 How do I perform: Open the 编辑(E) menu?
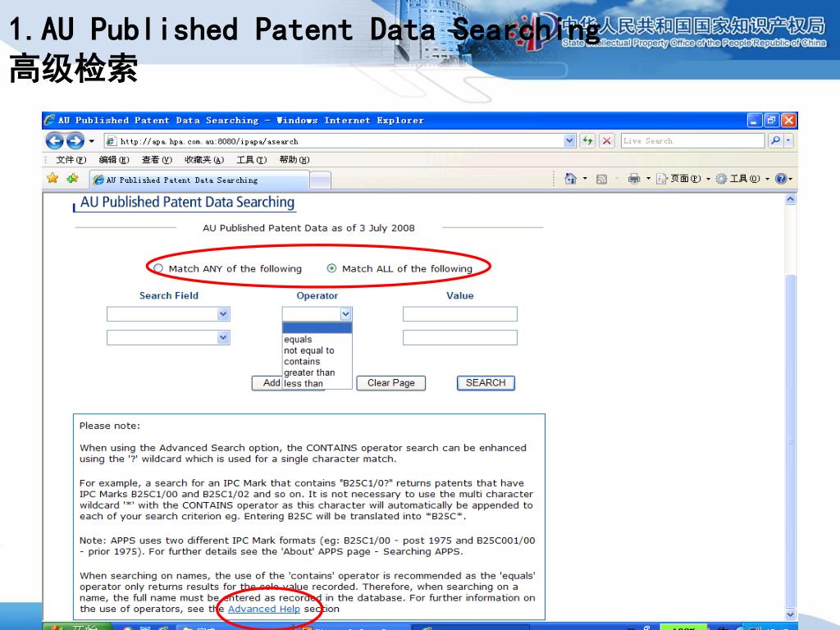point(114,160)
